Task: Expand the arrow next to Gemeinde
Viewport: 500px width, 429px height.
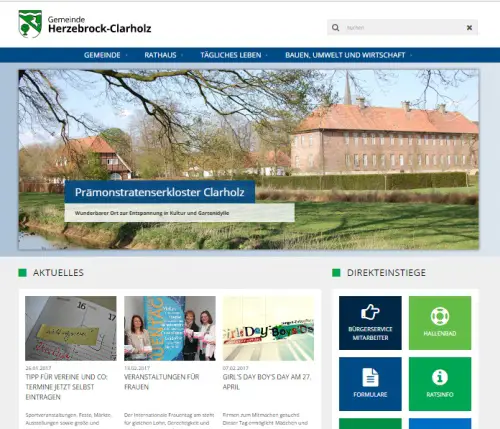Action: click(127, 55)
